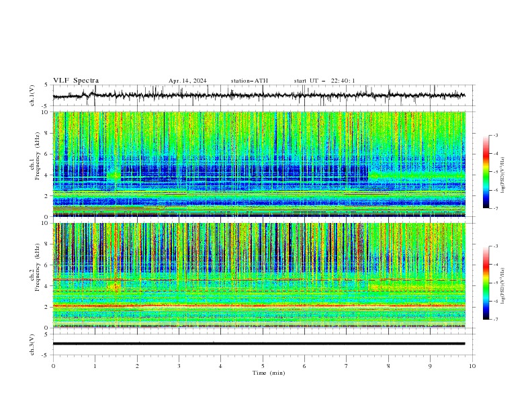Click time axis tick label "8"
Image resolution: width=532 pixels, height=411 pixels.
388,366
